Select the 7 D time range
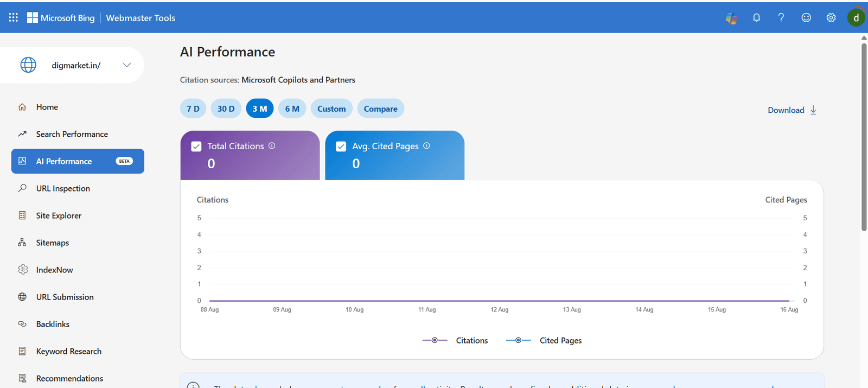This screenshot has height=388, width=868. (193, 109)
